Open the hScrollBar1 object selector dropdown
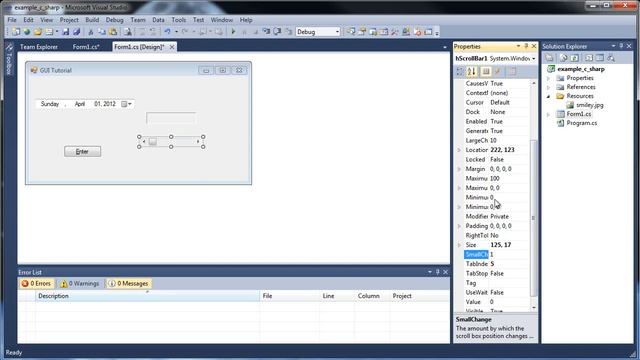The image size is (640, 360). click(533, 59)
